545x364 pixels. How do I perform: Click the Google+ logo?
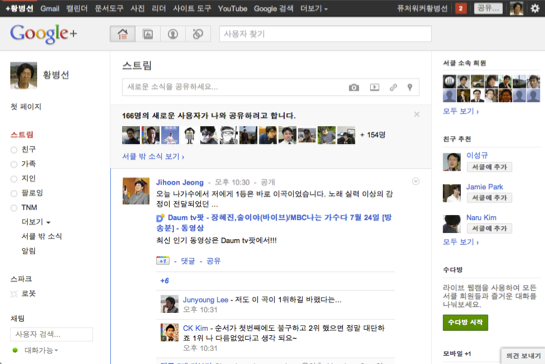(x=43, y=34)
